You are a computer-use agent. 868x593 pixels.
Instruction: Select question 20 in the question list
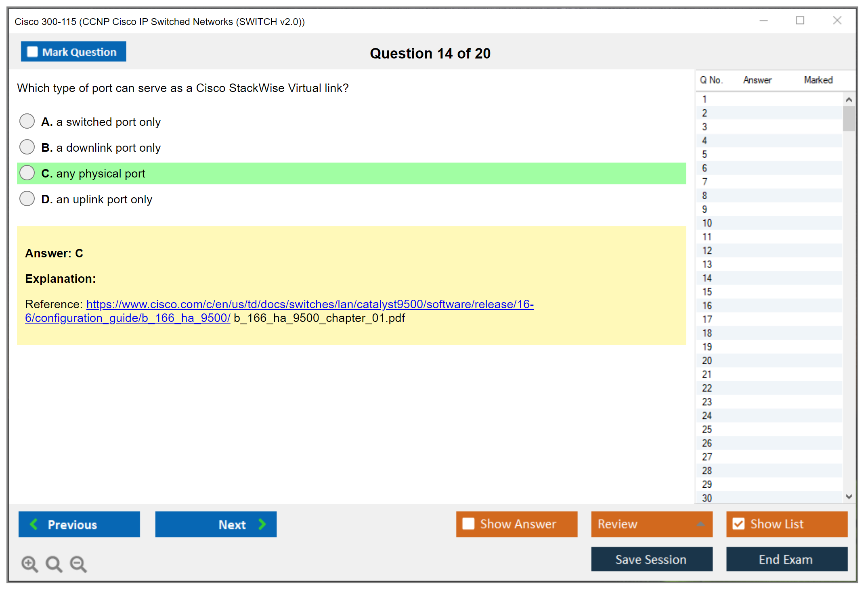click(707, 361)
